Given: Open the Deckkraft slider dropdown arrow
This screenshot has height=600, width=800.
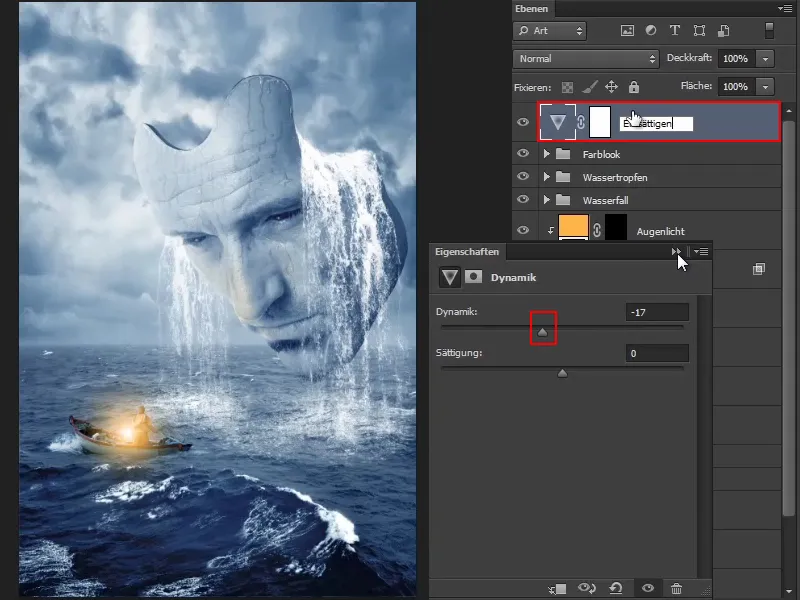Looking at the screenshot, I should (x=765, y=59).
